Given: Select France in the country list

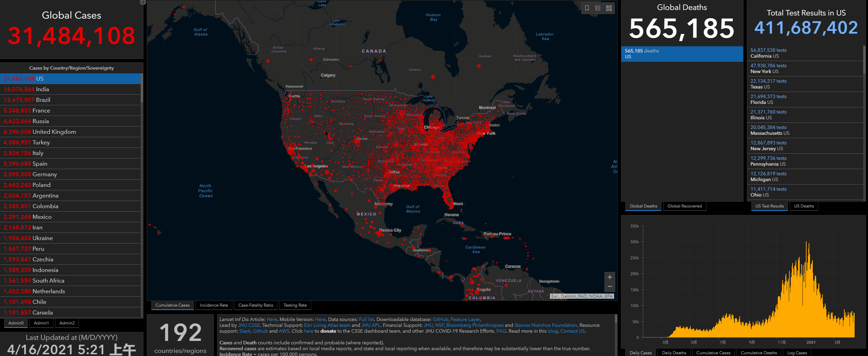Looking at the screenshot, I should 70,110.
